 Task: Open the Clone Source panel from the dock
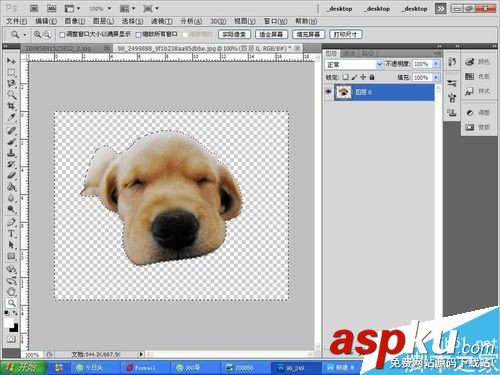coord(452,113)
